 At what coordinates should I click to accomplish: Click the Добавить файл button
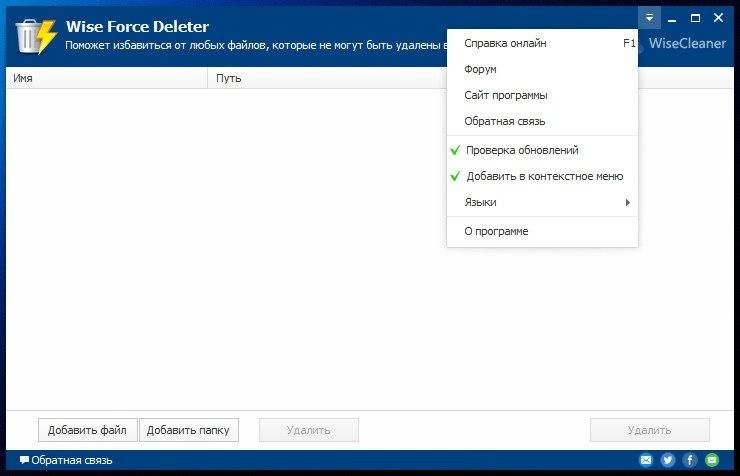click(87, 430)
